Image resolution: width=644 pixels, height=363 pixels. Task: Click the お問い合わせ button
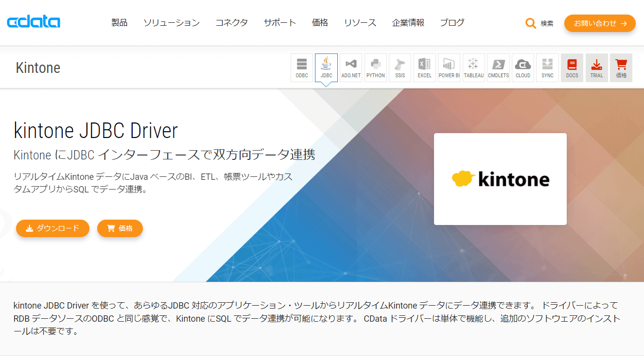tap(600, 23)
